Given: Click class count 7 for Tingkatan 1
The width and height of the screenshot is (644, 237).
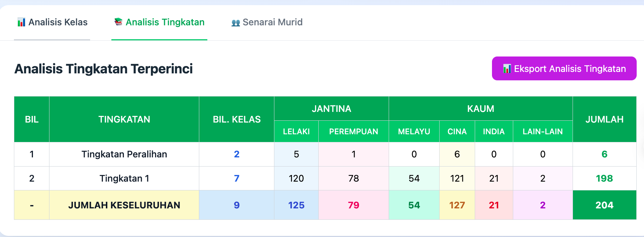Looking at the screenshot, I should pos(237,178).
